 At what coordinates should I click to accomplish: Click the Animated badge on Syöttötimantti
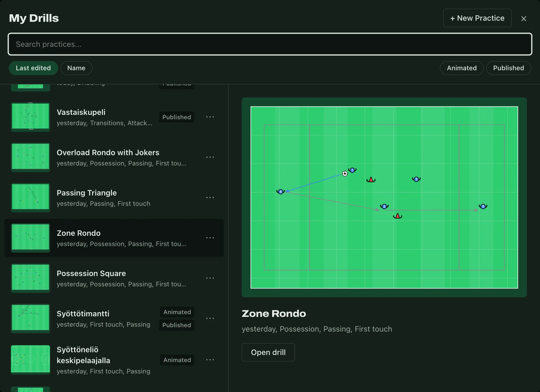177,312
